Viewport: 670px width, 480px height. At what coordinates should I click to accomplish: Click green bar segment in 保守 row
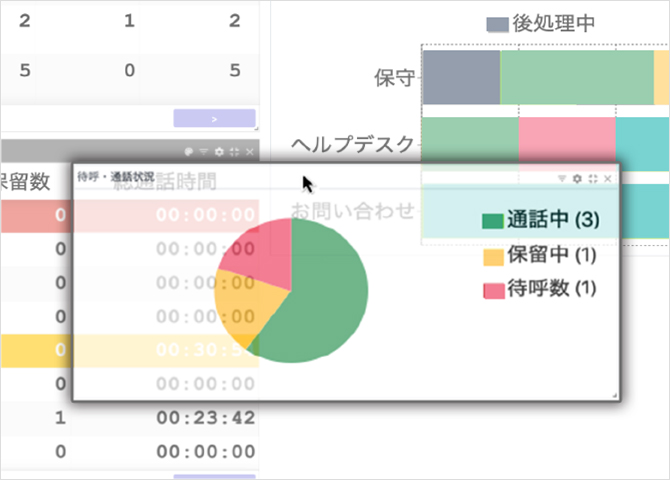(577, 77)
